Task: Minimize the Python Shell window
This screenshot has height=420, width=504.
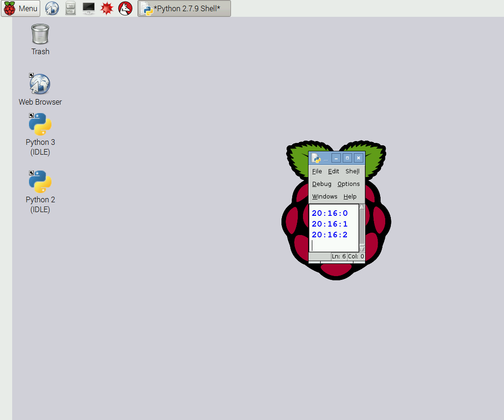Action: (x=336, y=158)
